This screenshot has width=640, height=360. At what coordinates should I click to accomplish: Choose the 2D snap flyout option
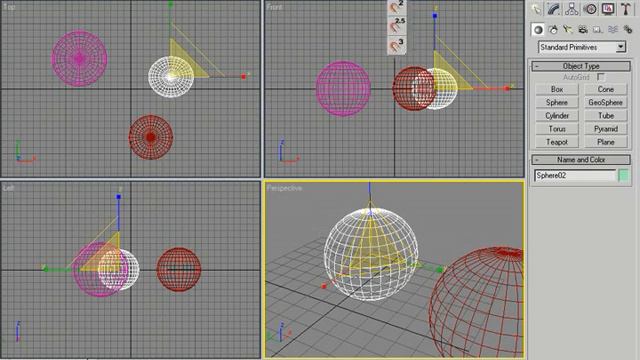(x=396, y=7)
